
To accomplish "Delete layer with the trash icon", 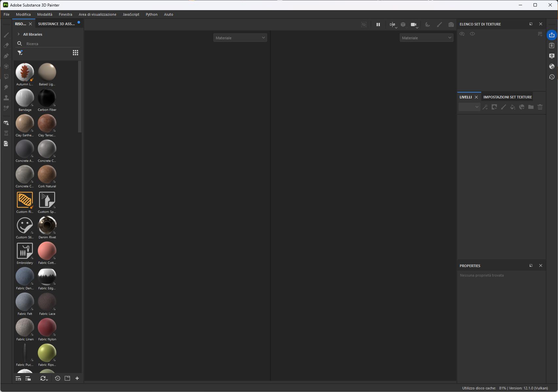I will click(540, 107).
